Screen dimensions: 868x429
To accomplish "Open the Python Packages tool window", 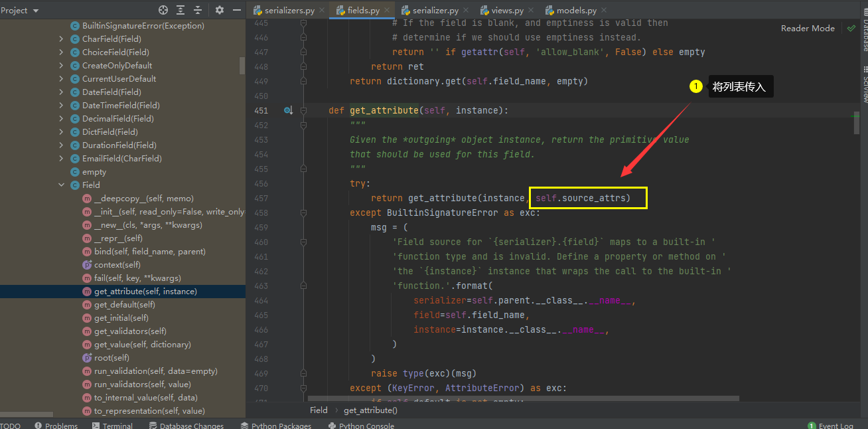I will point(275,426).
